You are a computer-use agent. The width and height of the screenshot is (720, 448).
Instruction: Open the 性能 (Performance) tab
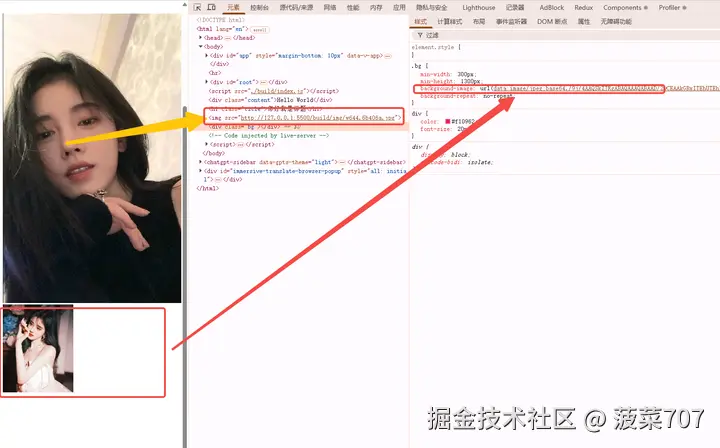[x=353, y=8]
